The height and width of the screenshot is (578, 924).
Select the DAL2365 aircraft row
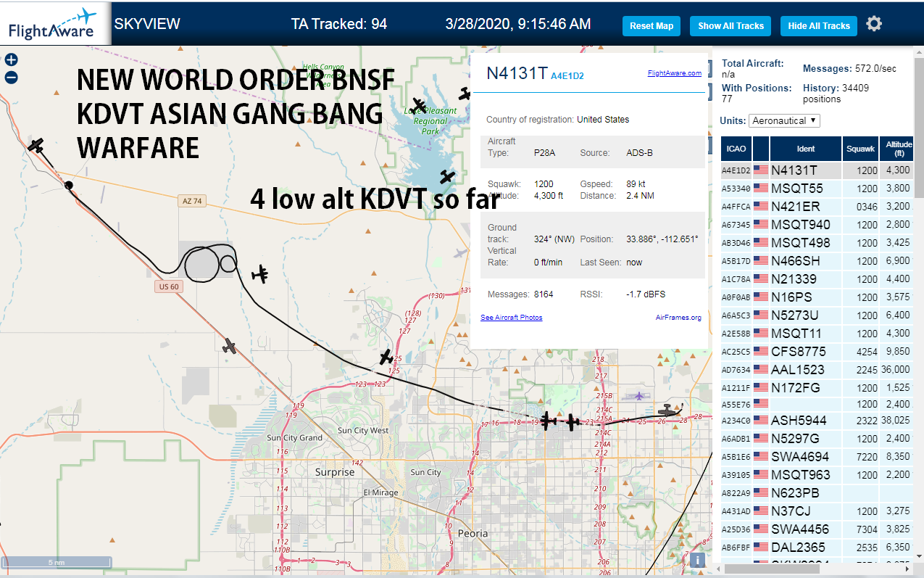817,548
